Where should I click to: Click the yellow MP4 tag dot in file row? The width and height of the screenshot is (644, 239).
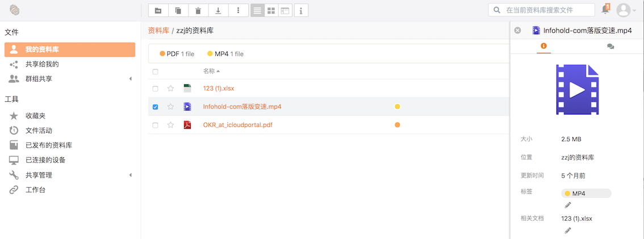(397, 106)
